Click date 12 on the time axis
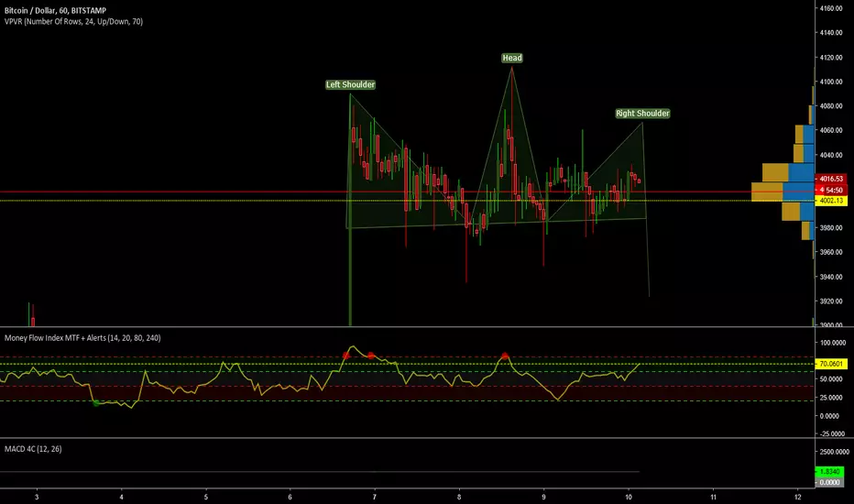 (x=798, y=497)
